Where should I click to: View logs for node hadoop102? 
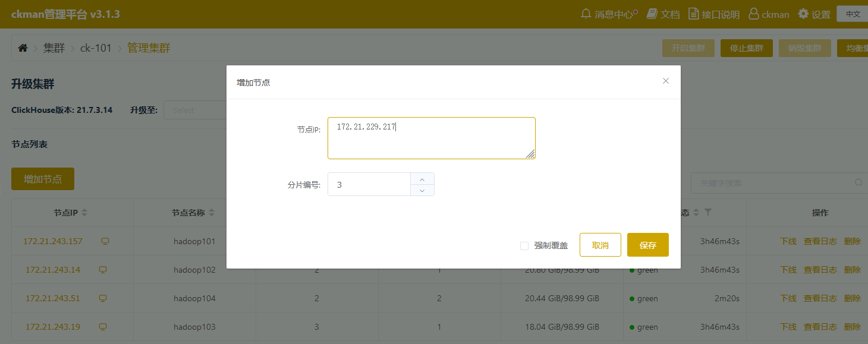pyautogui.click(x=820, y=270)
